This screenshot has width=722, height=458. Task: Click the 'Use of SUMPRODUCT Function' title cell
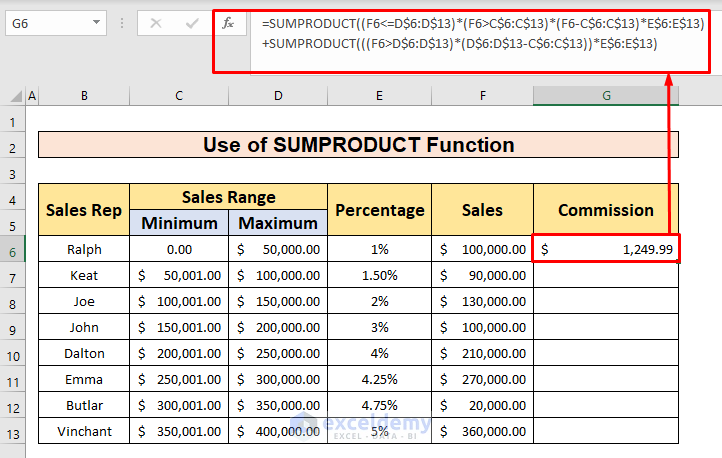[358, 146]
